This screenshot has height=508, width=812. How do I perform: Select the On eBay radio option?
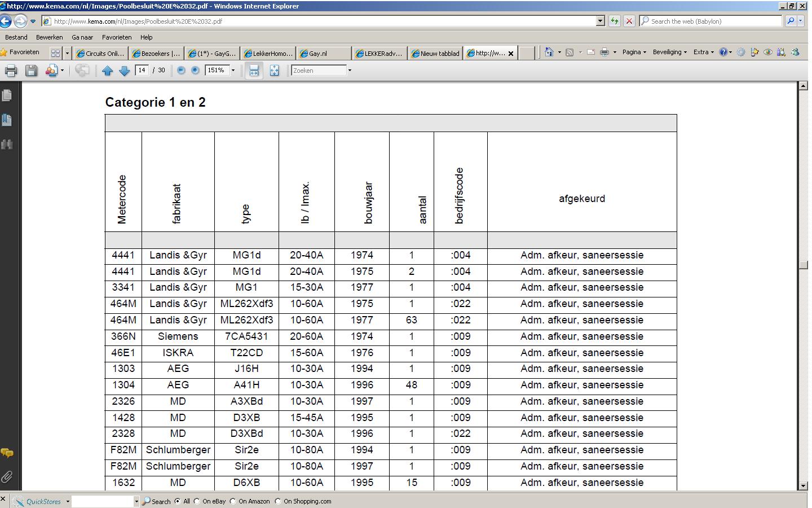click(197, 501)
